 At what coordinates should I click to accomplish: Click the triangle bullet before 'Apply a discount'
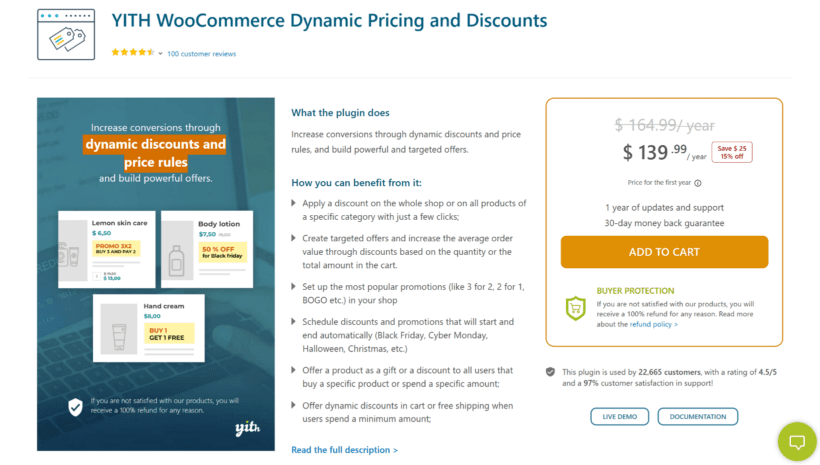tap(293, 203)
